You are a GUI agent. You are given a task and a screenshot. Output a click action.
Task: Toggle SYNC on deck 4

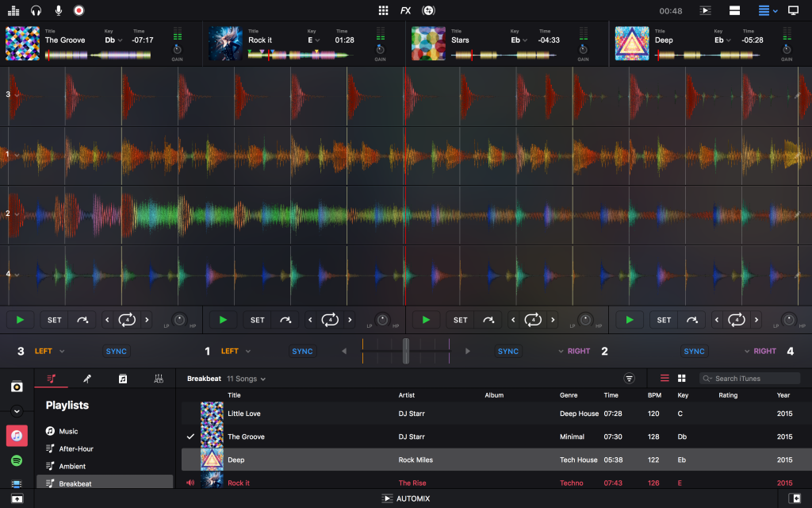click(x=694, y=351)
